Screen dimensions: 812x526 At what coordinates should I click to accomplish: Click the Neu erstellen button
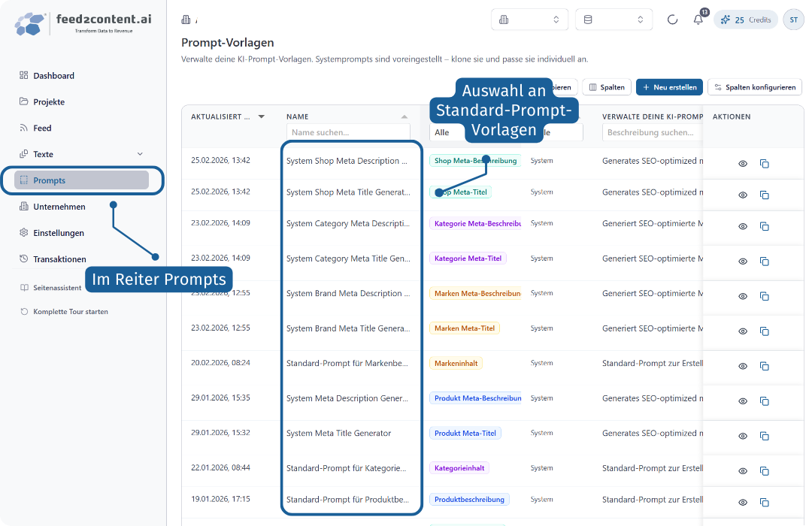point(669,87)
